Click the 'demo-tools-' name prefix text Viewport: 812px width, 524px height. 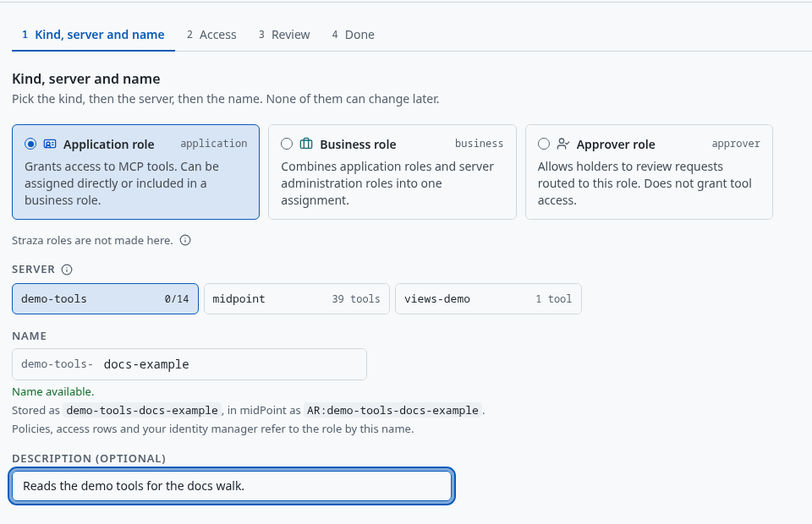tap(57, 363)
